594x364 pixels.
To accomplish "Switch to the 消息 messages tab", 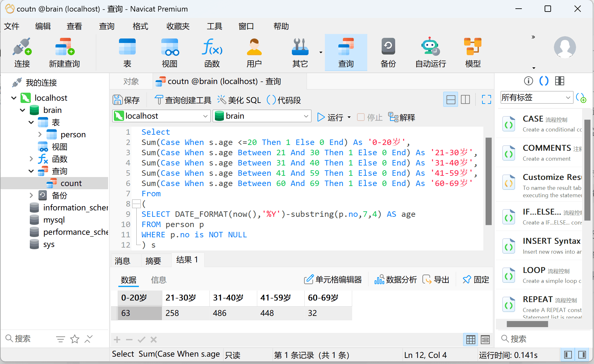I will pos(123,261).
